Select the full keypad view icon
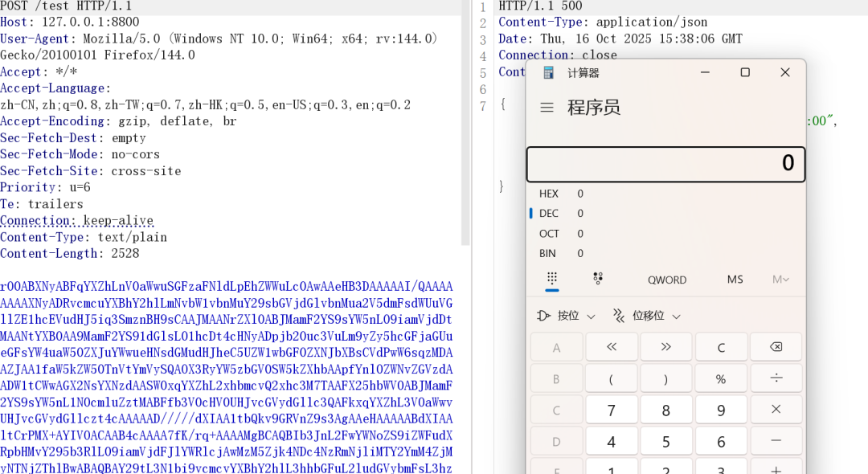 pos(552,278)
